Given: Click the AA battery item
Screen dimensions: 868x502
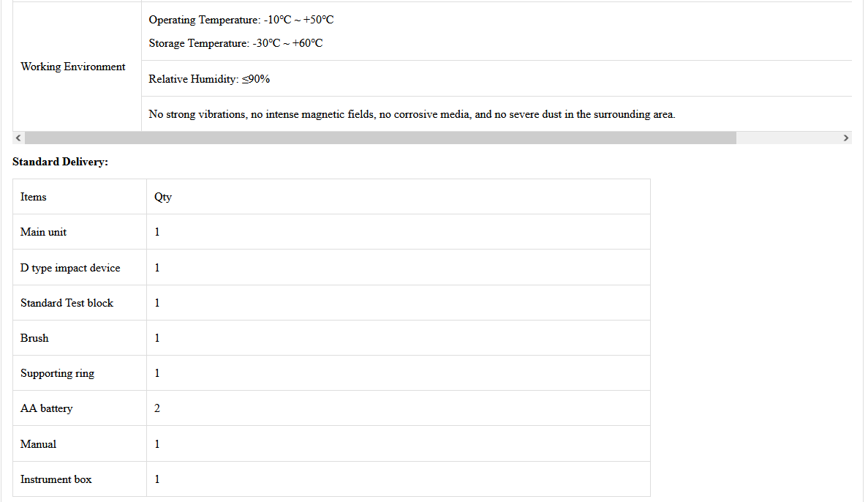Looking at the screenshot, I should click(x=46, y=408).
